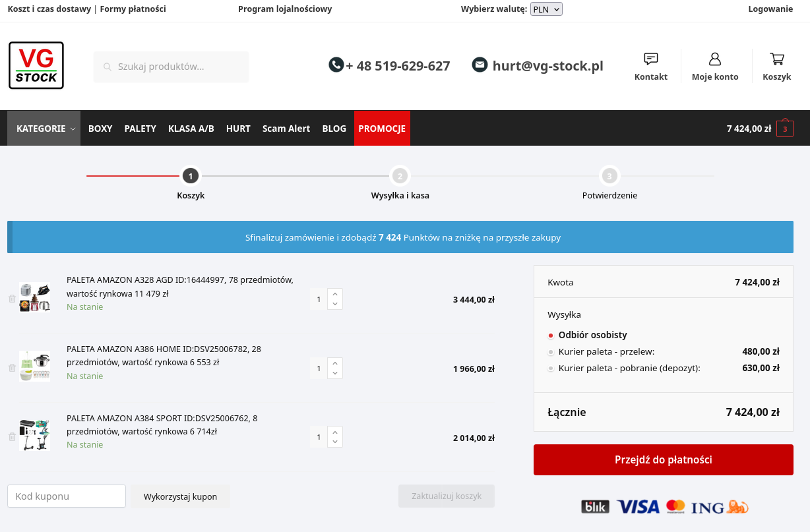Open thumbnail of PALETA AMAZON A384 SPORT
The image size is (810, 532).
[x=35, y=435]
